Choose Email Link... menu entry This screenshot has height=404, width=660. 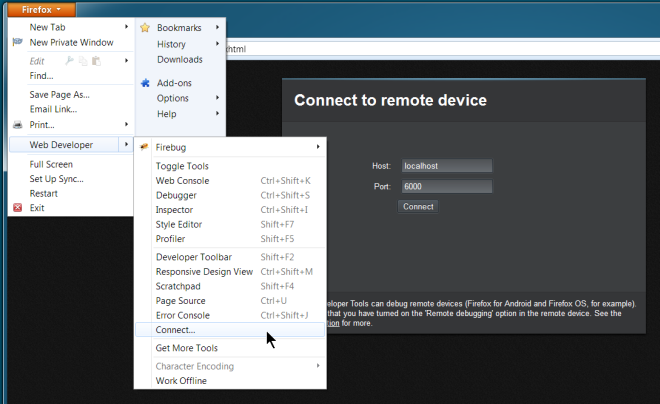coord(71,109)
